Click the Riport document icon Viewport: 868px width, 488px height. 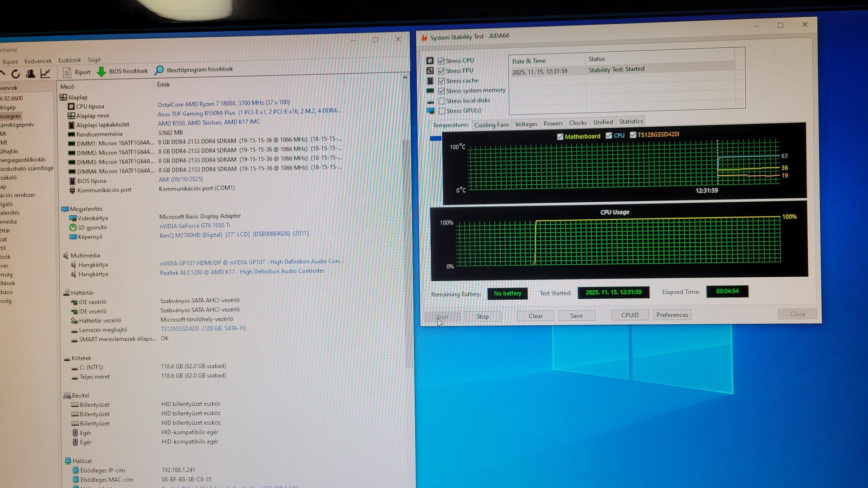(67, 72)
